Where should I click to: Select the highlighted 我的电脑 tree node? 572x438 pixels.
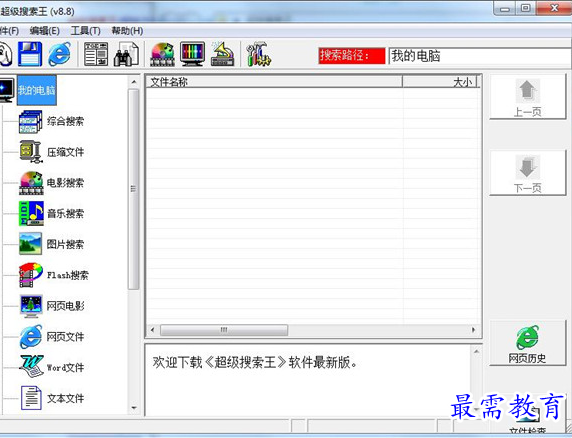(36, 90)
